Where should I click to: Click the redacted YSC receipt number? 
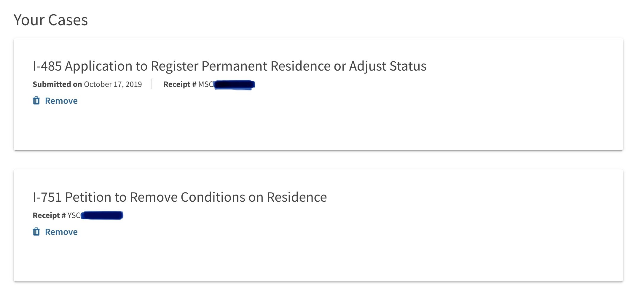point(102,215)
